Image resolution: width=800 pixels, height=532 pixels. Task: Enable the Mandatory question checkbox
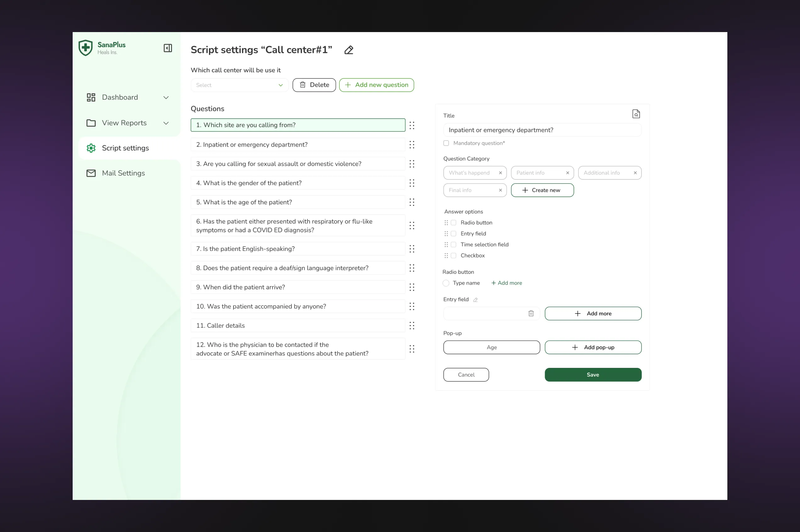pyautogui.click(x=446, y=143)
